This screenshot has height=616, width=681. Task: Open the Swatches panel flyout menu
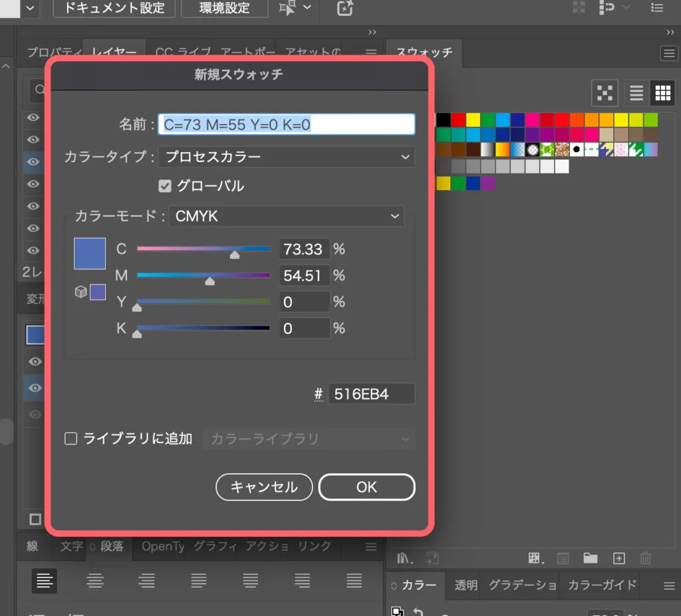coord(669,53)
